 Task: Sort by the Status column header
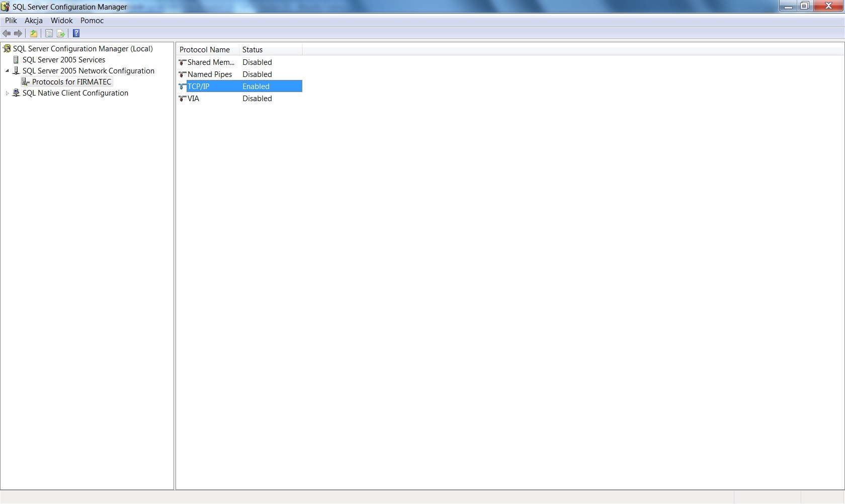click(271, 49)
